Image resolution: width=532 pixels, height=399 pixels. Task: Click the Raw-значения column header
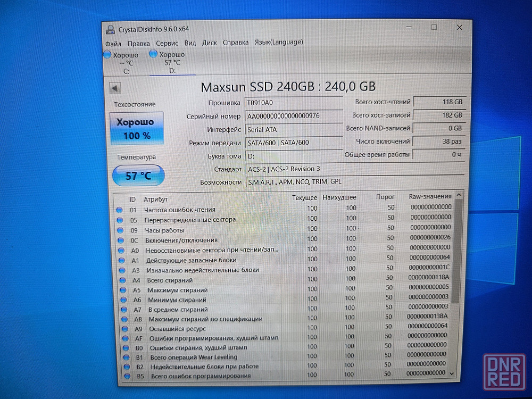tap(430, 196)
